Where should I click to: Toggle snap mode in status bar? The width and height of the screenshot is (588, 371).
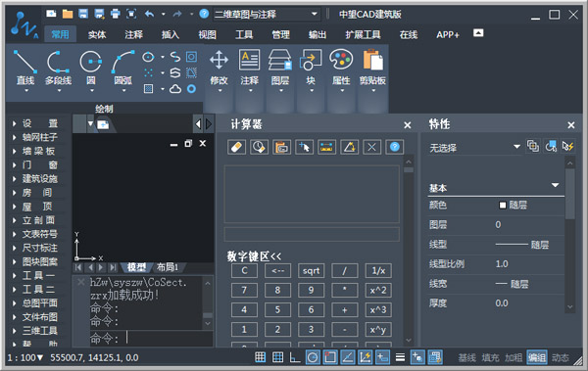coord(261,357)
